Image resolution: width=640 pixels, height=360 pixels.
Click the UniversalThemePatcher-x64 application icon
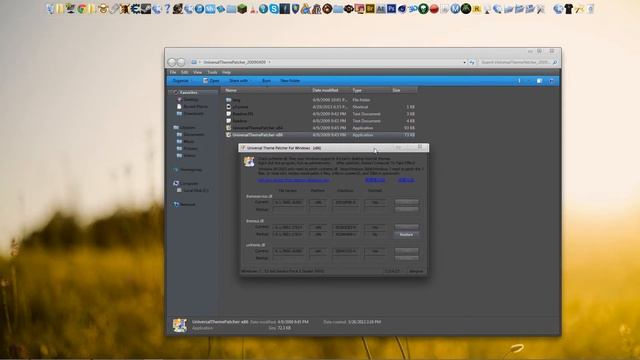pyautogui.click(x=229, y=128)
